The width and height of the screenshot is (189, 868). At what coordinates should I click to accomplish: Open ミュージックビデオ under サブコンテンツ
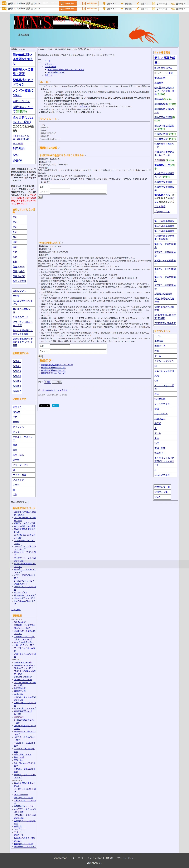(x=164, y=371)
